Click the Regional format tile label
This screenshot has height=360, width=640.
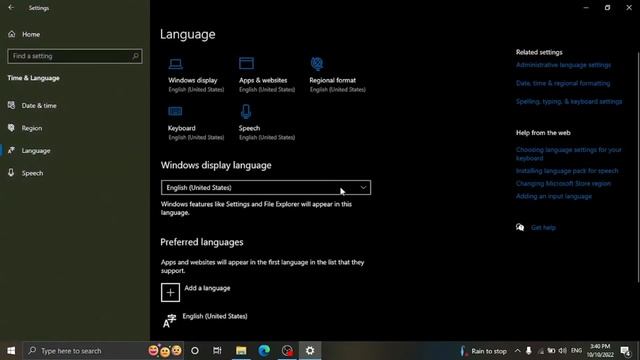point(333,80)
